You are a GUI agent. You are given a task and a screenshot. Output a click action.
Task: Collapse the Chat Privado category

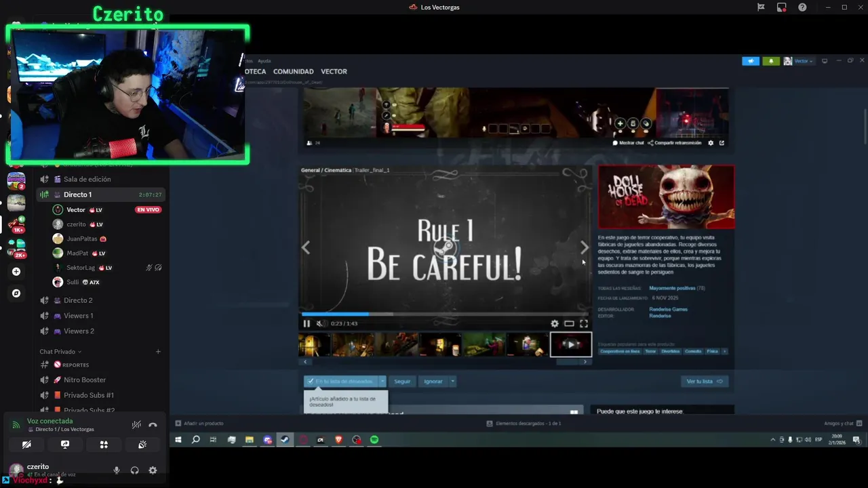pyautogui.click(x=60, y=352)
